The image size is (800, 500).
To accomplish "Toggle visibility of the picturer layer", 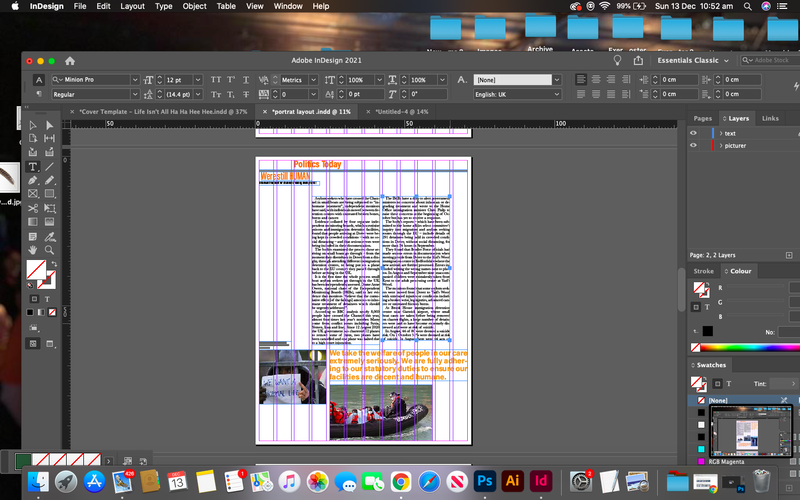I will pyautogui.click(x=693, y=145).
